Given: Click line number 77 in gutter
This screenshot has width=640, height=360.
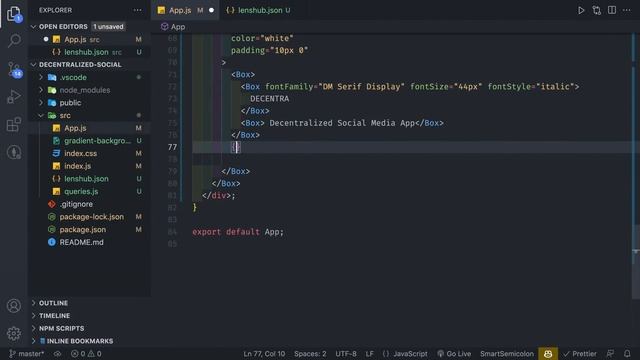Looking at the screenshot, I should 172,147.
